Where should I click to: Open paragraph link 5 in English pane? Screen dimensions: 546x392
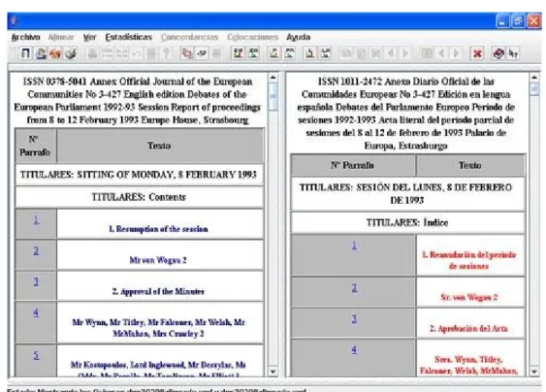pyautogui.click(x=36, y=355)
